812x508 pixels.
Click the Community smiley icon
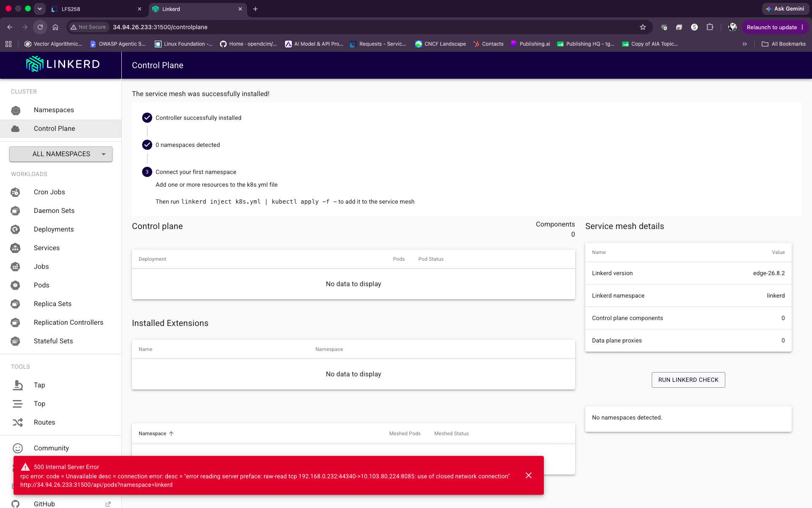tap(18, 448)
